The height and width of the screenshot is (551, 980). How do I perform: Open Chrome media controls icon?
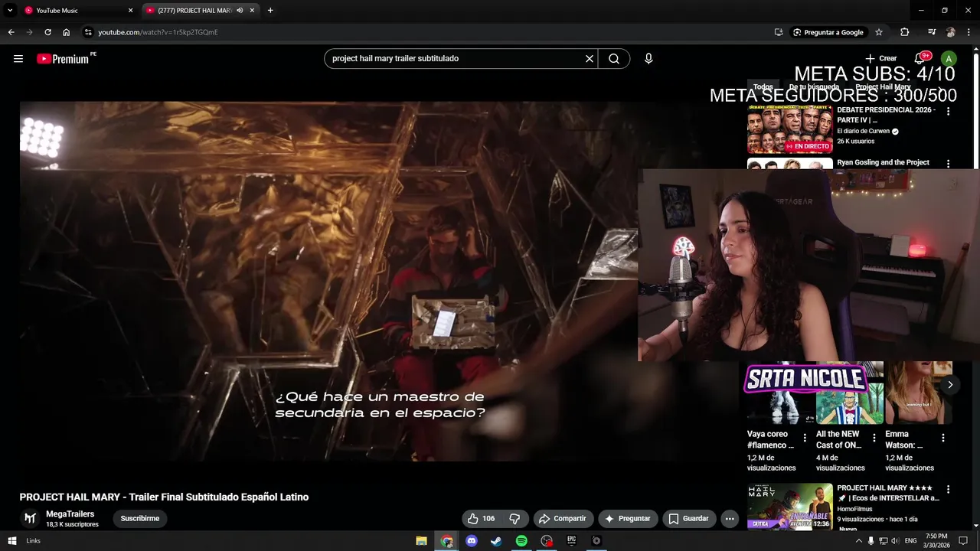pos(932,32)
